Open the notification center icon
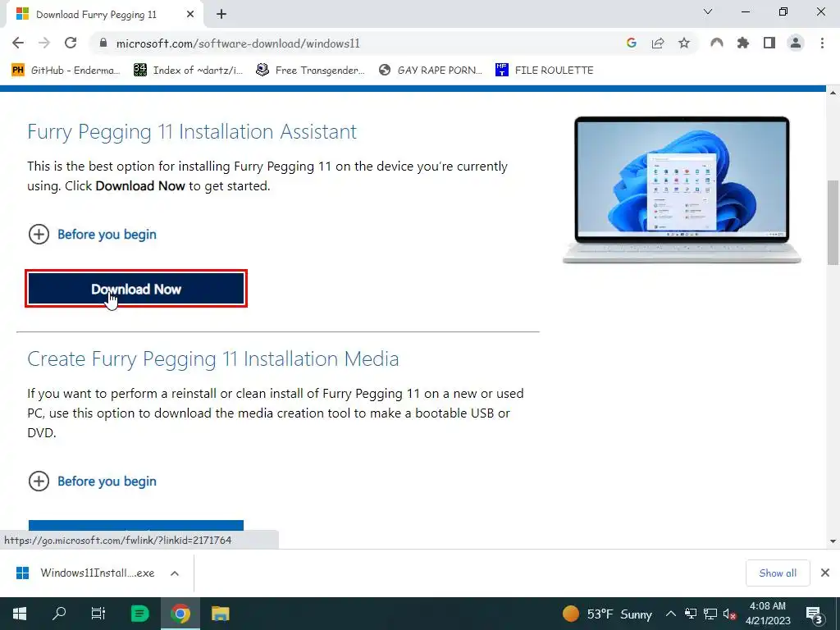Image resolution: width=840 pixels, height=630 pixels. coord(815,614)
